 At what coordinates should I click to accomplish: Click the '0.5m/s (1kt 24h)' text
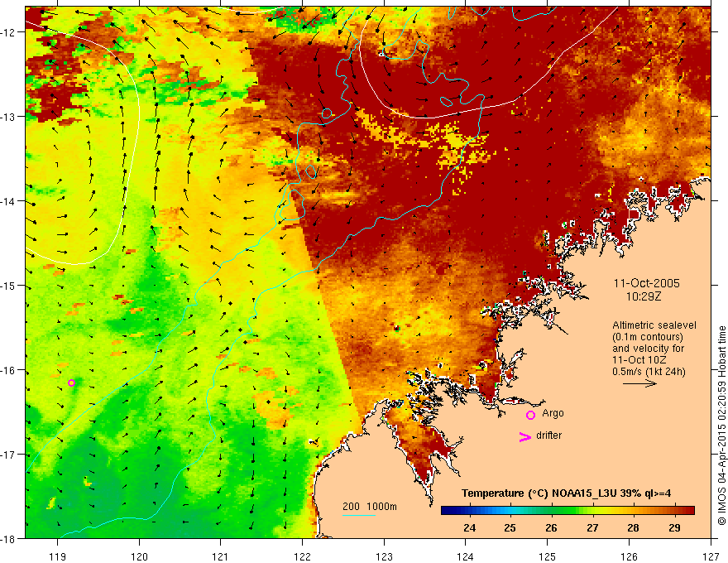tap(649, 371)
